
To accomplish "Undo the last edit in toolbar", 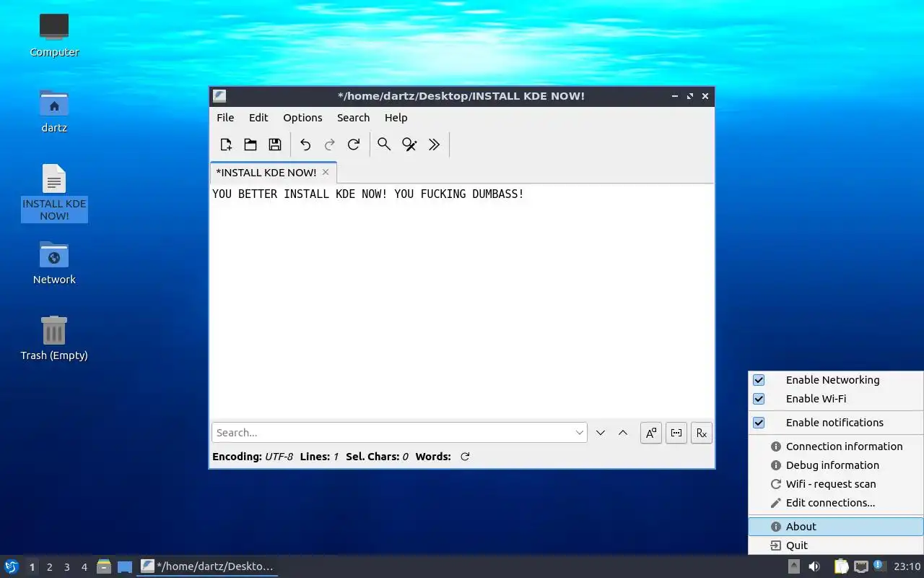I will [305, 144].
